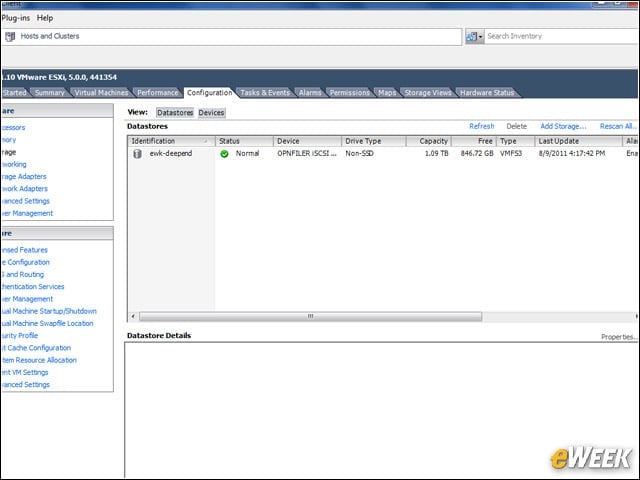The width and height of the screenshot is (640, 480).
Task: Open the Networking link
Action: click(x=14, y=164)
